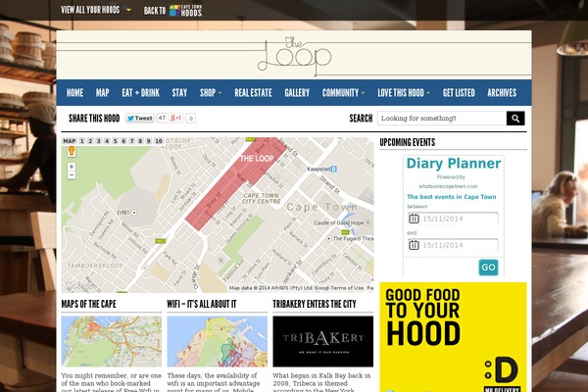Go to the Home page

point(74,93)
